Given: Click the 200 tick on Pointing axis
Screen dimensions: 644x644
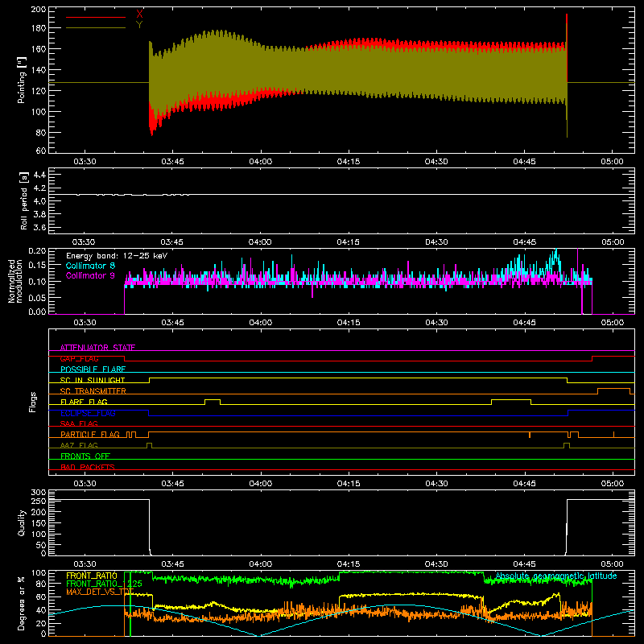Looking at the screenshot, I should tap(39, 10).
